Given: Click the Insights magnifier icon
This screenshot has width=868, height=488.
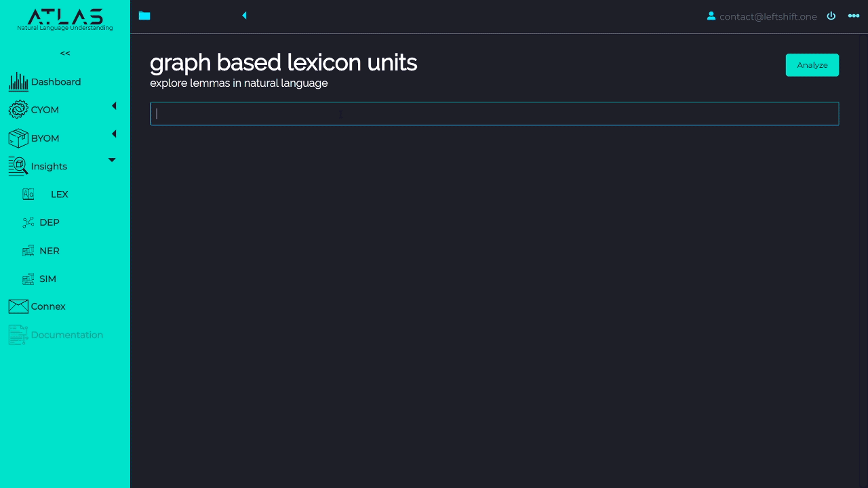Looking at the screenshot, I should pyautogui.click(x=18, y=166).
